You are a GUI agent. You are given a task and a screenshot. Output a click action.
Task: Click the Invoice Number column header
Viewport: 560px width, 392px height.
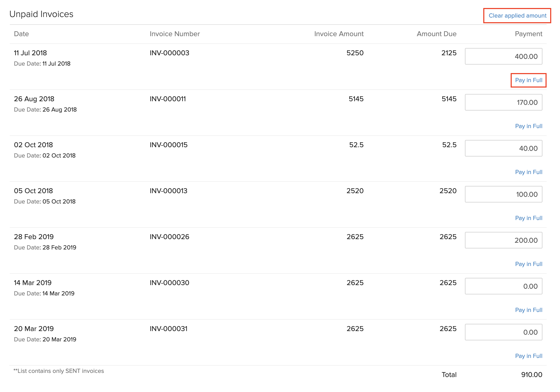click(175, 34)
